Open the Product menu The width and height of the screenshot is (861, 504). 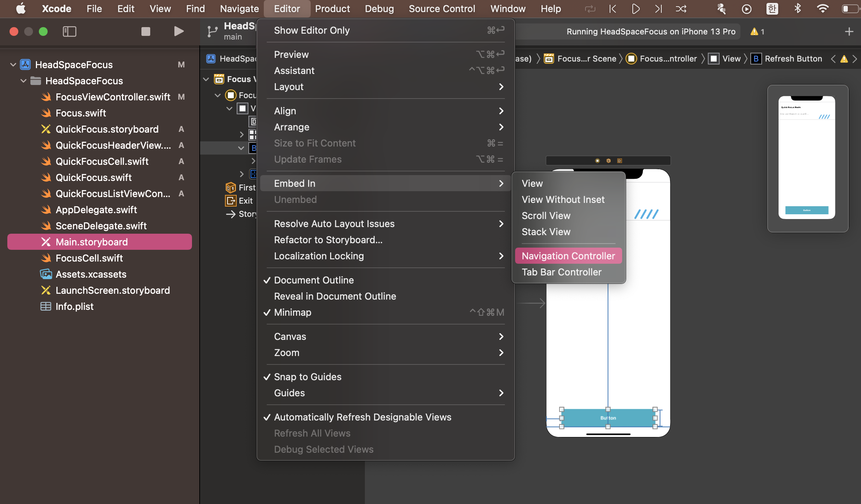(x=332, y=8)
